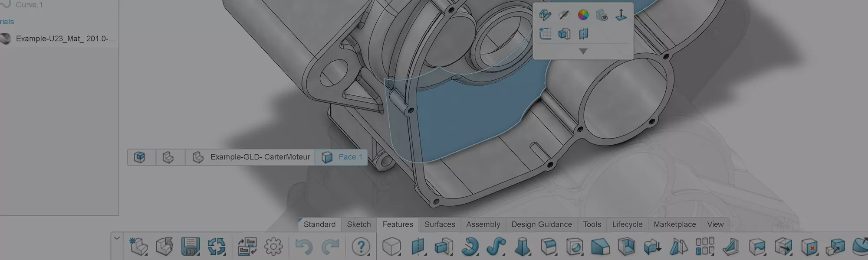Click the partially visible dome icon

(x=861, y=247)
